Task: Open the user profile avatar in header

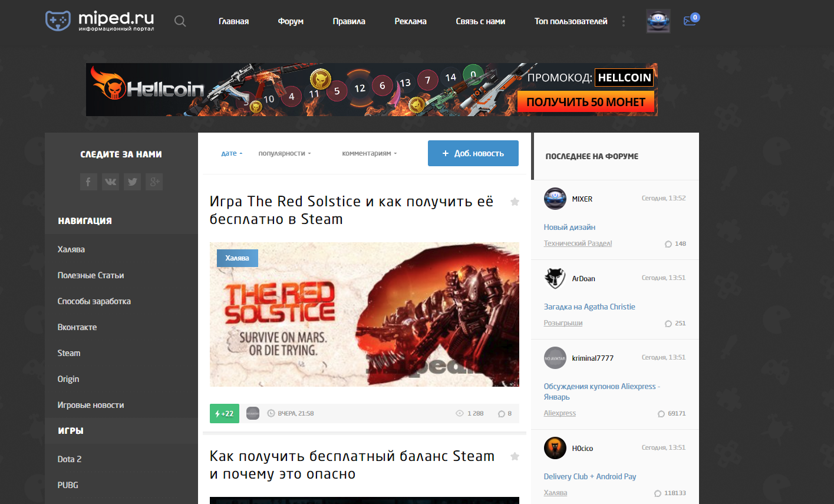Action: [x=658, y=21]
